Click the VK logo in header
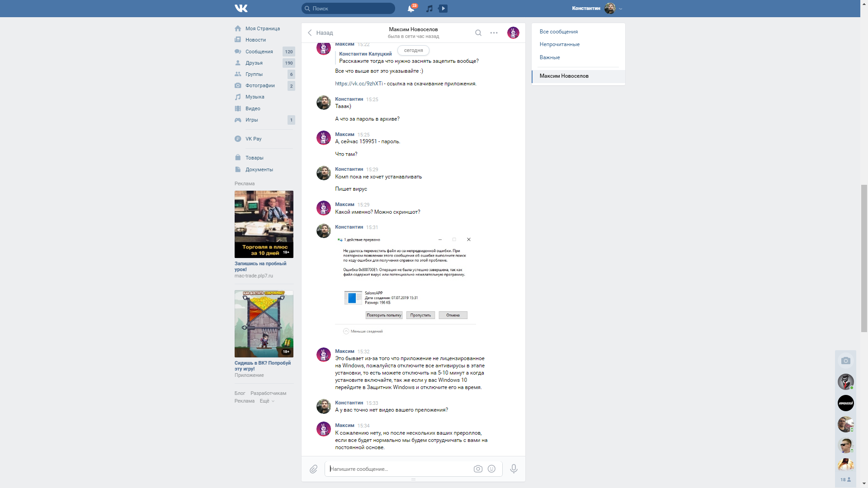The height and width of the screenshot is (488, 868). 241,8
